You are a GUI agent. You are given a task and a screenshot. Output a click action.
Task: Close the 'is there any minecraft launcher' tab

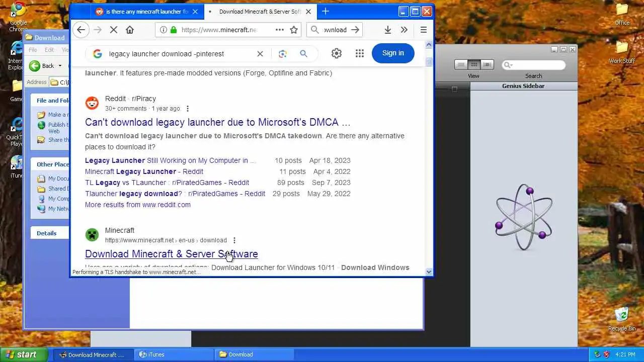click(x=195, y=12)
